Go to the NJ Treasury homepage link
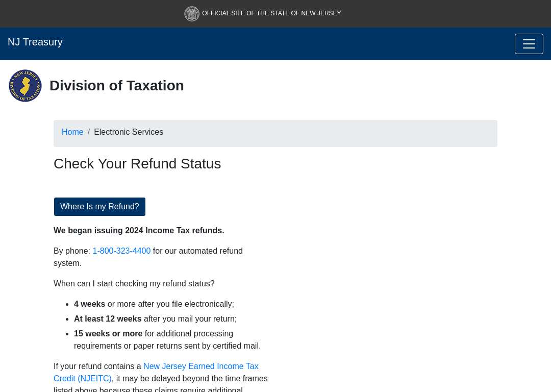 (35, 42)
